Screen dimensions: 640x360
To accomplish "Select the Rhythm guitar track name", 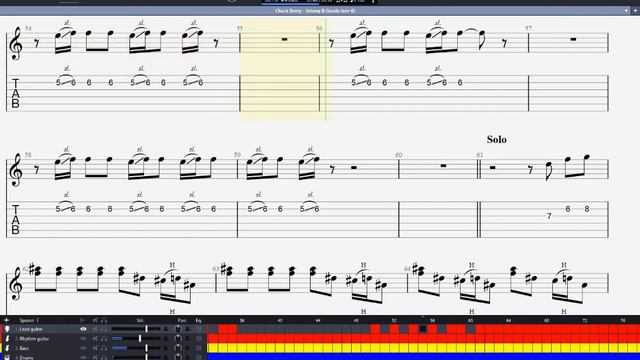I will [x=34, y=339].
